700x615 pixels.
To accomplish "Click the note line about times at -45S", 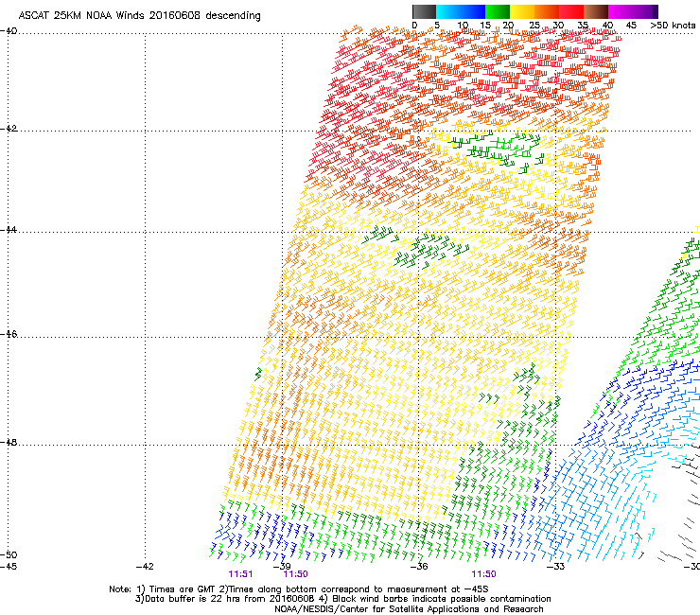I will coord(299,589).
